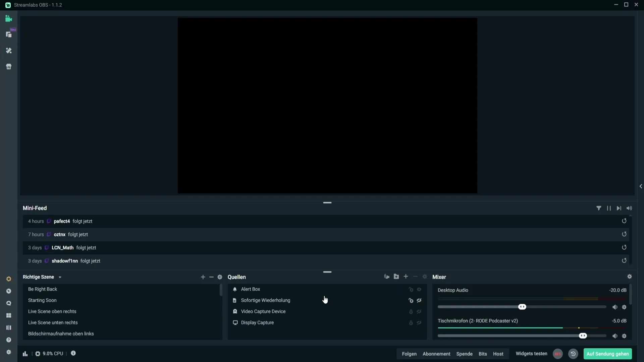Replay the oztnx follow alert

coord(624,234)
